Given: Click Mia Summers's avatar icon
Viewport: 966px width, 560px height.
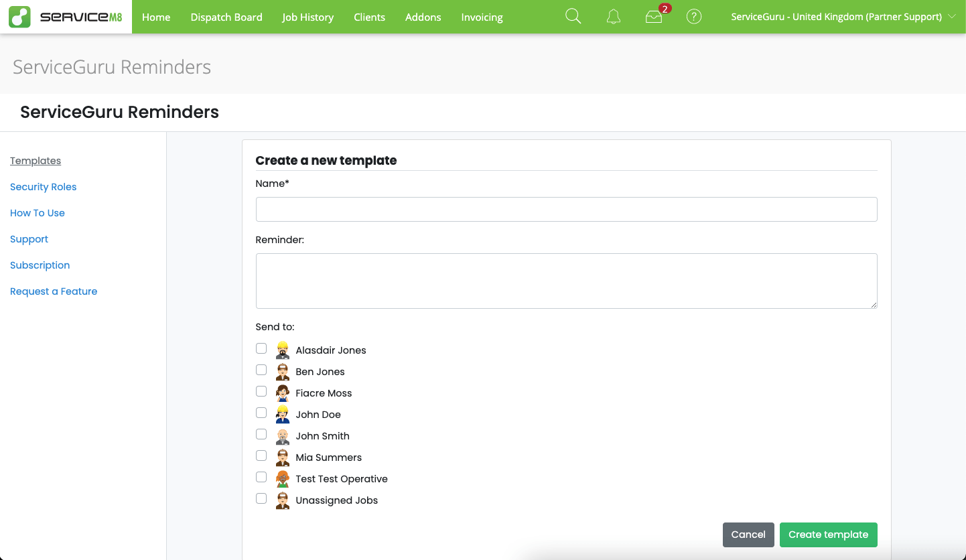Looking at the screenshot, I should [x=283, y=458].
